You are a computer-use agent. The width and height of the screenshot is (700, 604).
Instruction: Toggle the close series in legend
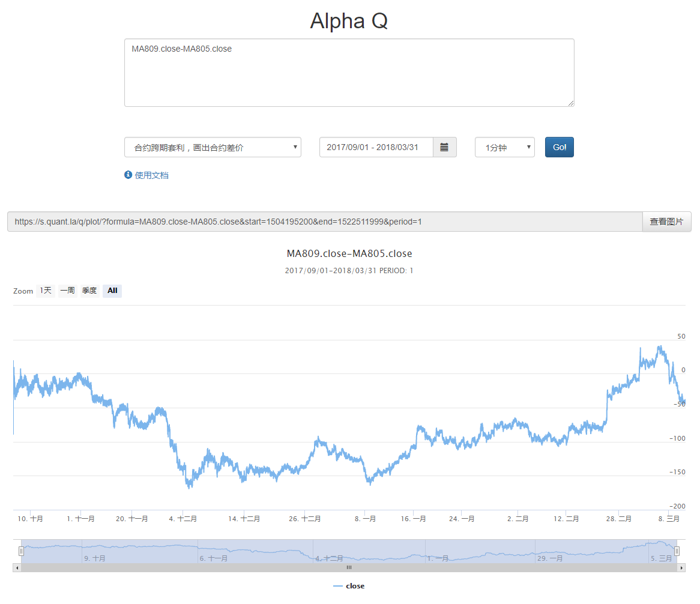point(349,586)
